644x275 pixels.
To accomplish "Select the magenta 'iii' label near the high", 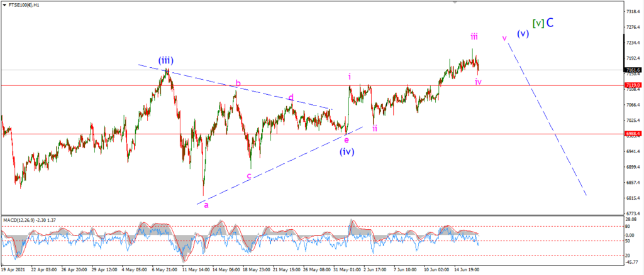I will tap(474, 37).
